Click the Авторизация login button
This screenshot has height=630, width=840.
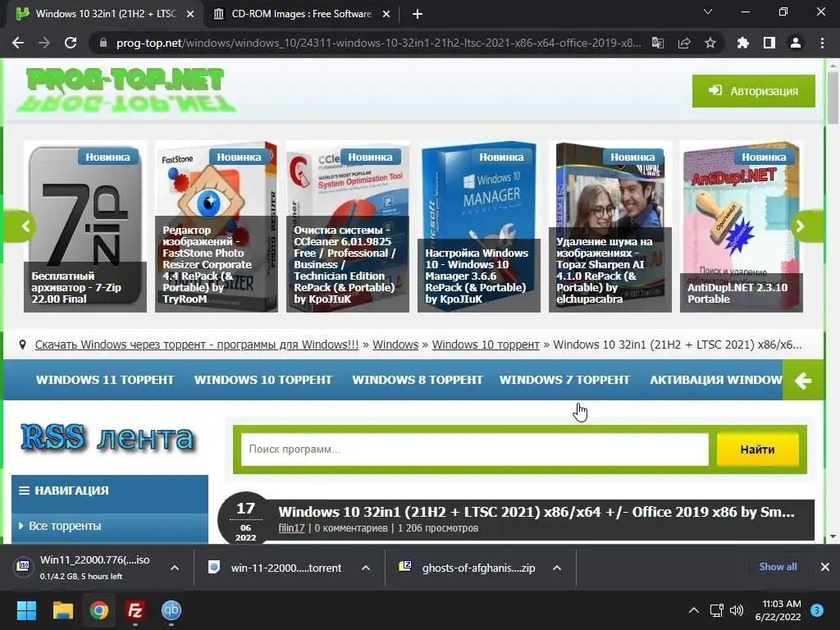point(753,91)
